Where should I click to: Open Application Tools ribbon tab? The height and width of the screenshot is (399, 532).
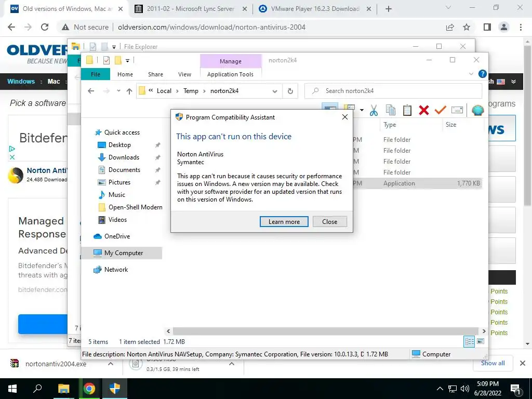pyautogui.click(x=230, y=74)
